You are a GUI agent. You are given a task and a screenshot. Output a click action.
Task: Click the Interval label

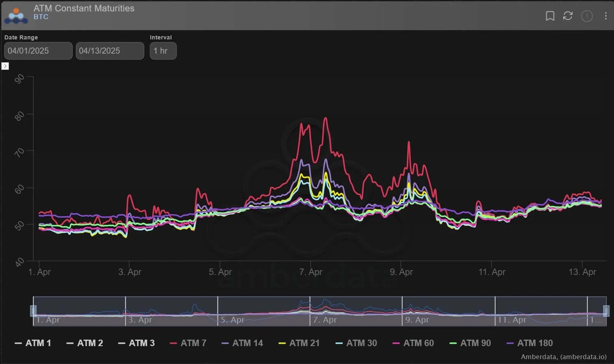point(161,37)
